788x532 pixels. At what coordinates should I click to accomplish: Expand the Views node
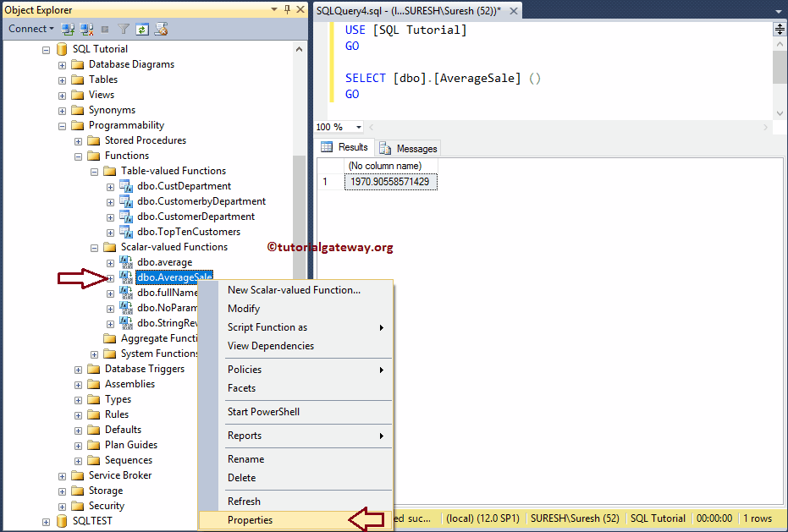click(62, 96)
